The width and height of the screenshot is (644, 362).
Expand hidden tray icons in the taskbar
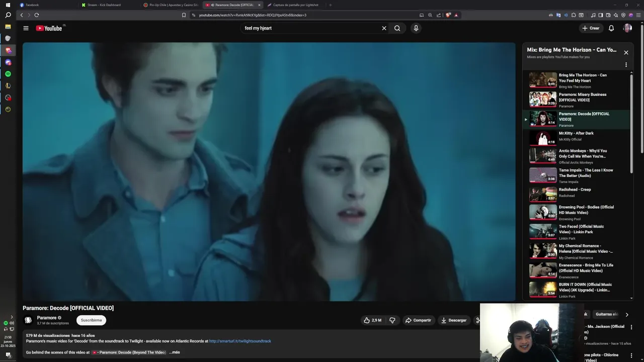pyautogui.click(x=11, y=317)
